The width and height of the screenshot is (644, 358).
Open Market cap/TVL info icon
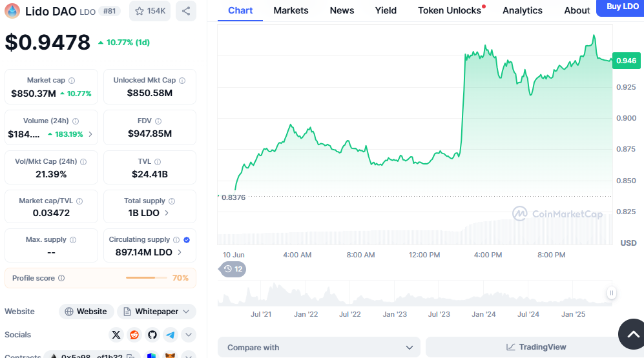click(79, 201)
